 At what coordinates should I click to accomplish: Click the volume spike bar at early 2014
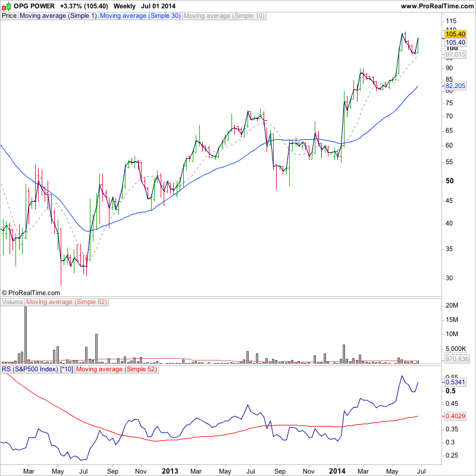(344, 354)
